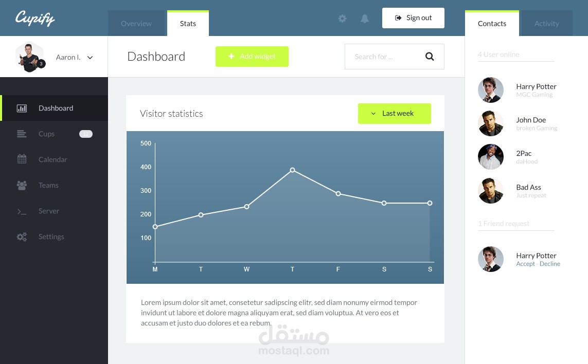Open Settings via the gear sidebar icon
The image size is (588, 364).
pyautogui.click(x=22, y=236)
